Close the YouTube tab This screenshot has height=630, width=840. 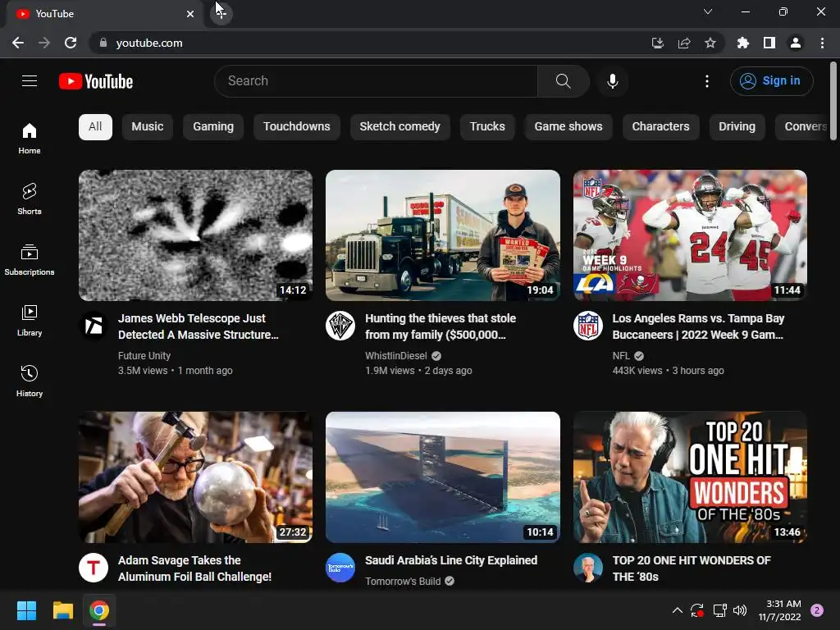click(190, 14)
